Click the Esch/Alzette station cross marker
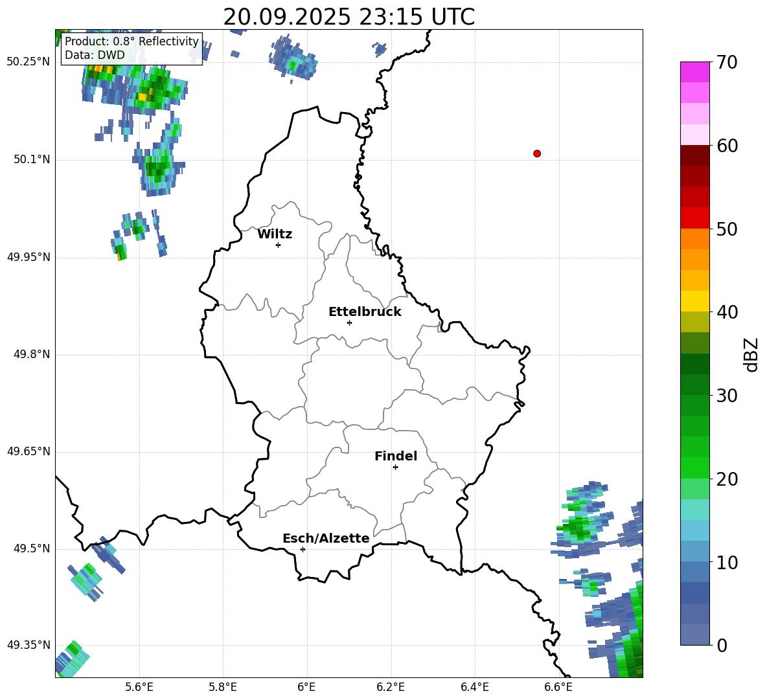This screenshot has height=700, width=767. (x=303, y=549)
